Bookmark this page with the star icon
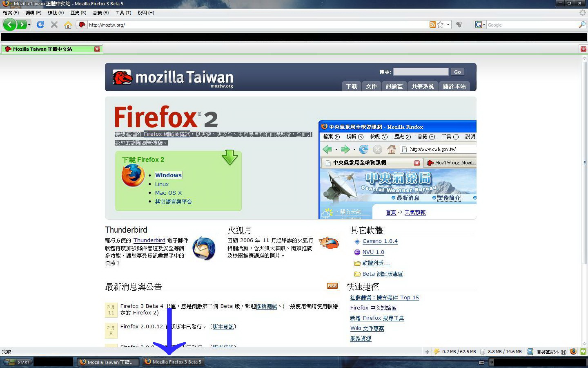This screenshot has width=588, height=368. [x=440, y=25]
